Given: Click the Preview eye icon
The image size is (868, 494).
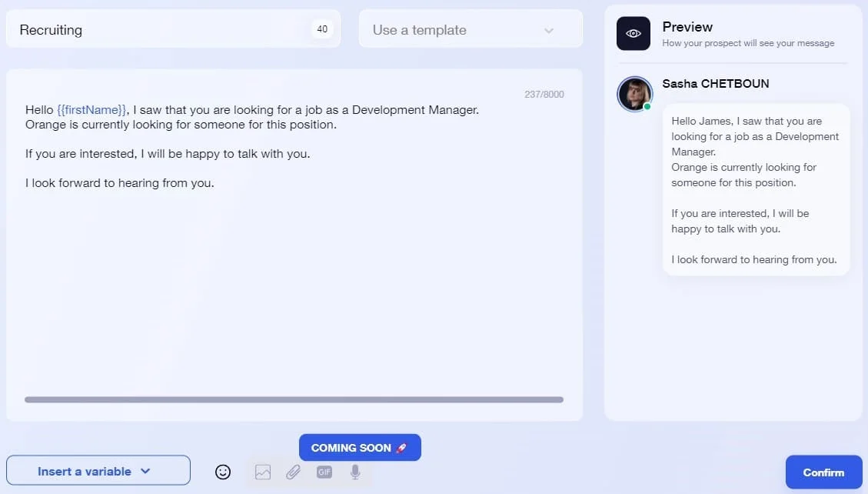Looking at the screenshot, I should pyautogui.click(x=634, y=33).
